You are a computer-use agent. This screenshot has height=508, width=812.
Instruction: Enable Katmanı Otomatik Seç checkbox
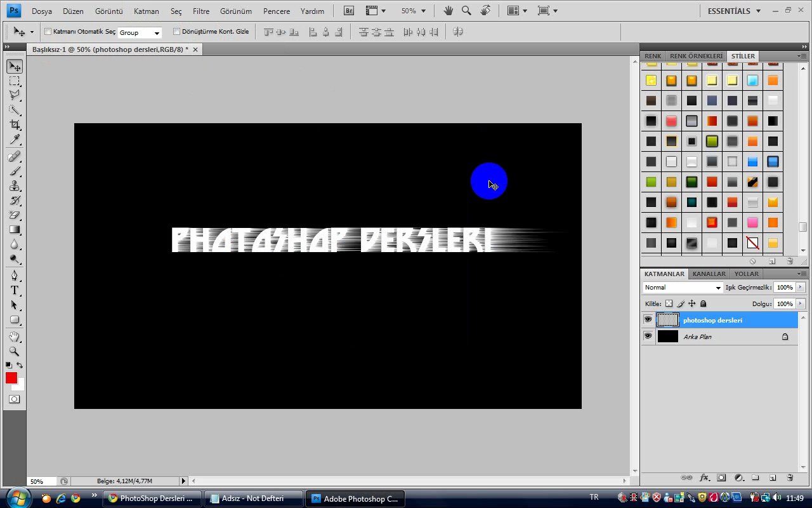pos(48,32)
